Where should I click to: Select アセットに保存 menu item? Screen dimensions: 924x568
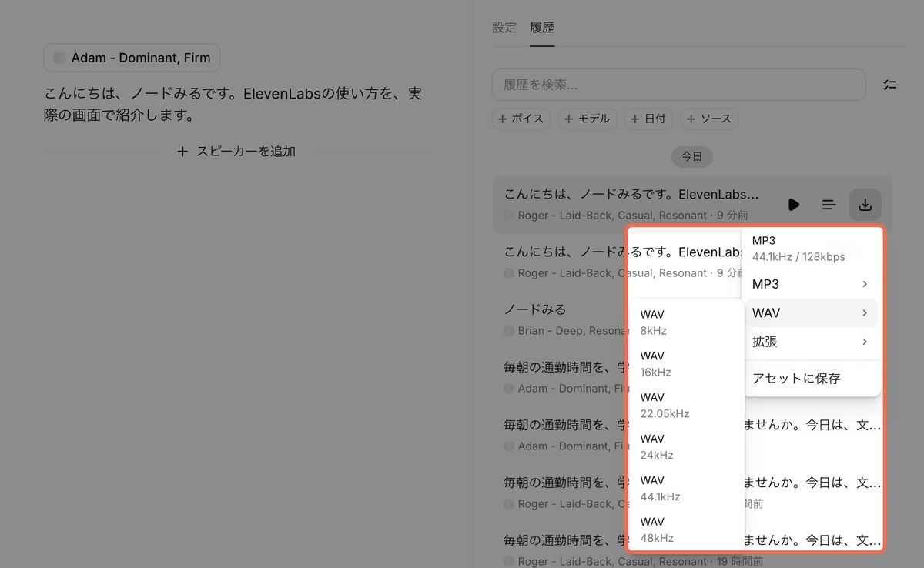[x=812, y=379]
